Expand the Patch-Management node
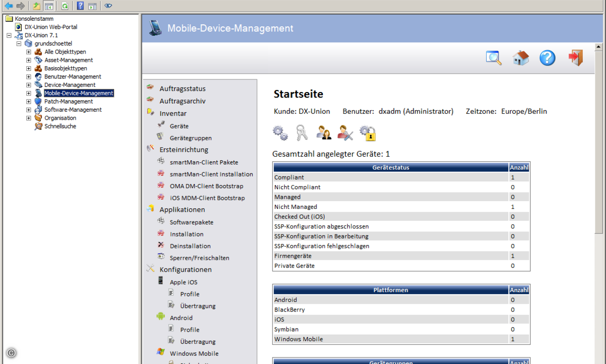The height and width of the screenshot is (364, 606). 29,102
